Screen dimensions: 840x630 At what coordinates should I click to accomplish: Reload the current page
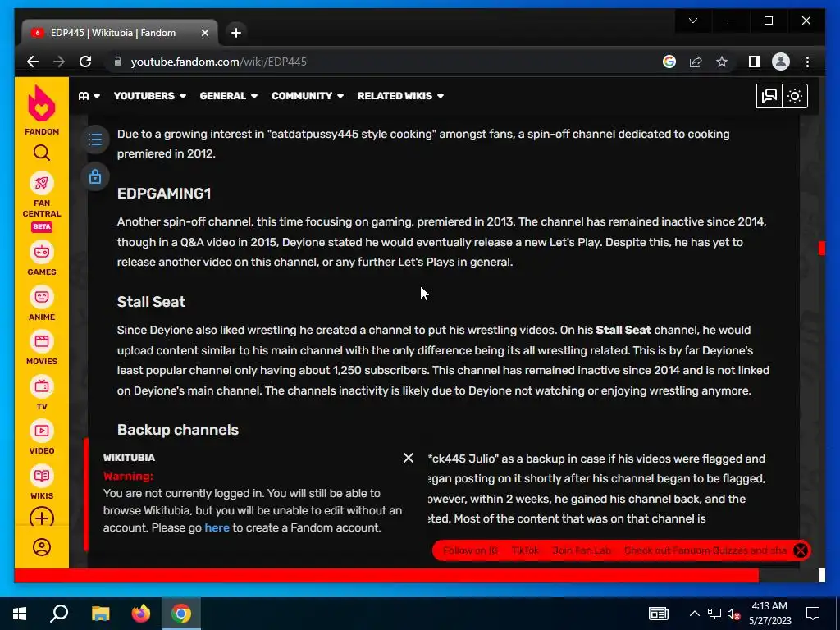coord(85,62)
